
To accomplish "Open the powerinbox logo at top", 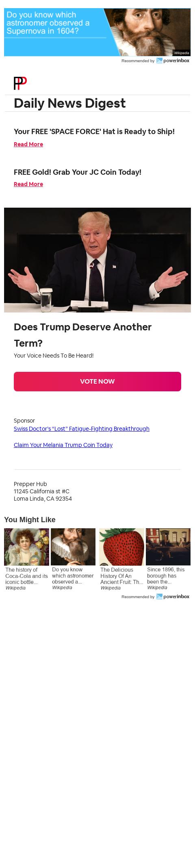I will (x=173, y=61).
